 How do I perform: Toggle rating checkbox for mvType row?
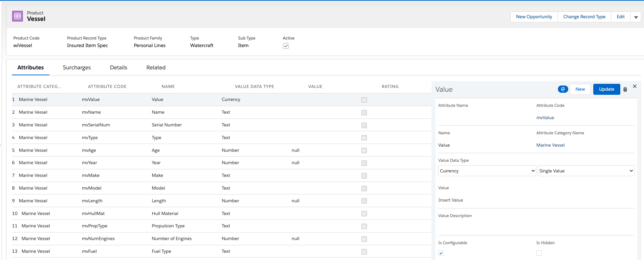pyautogui.click(x=364, y=138)
